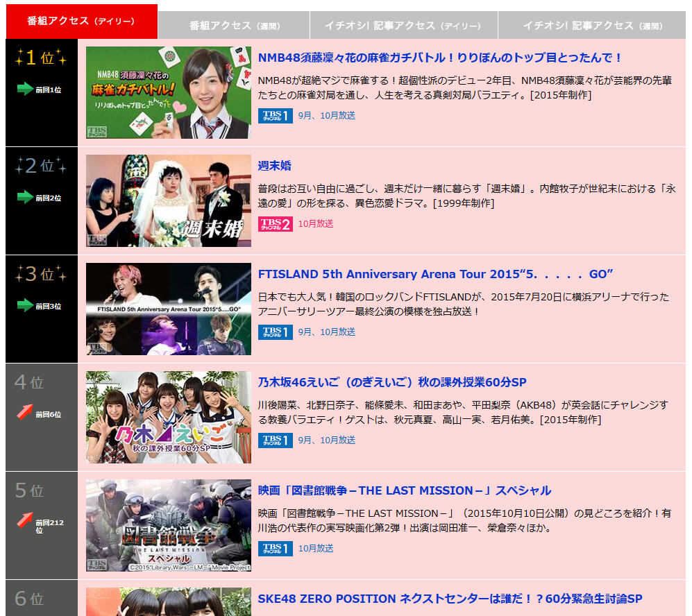
Task: Open 乃木坂46えいご 秋の課外授業60分SP link
Action: pos(392,382)
